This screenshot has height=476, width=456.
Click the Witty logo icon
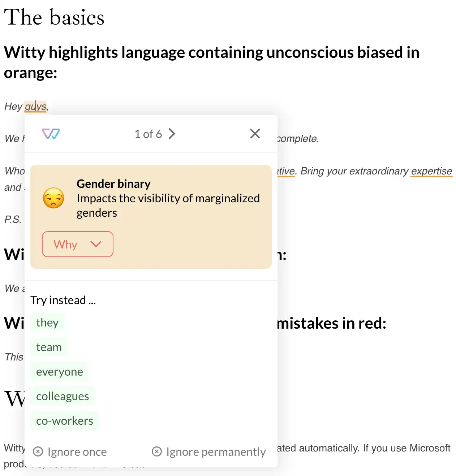tap(51, 134)
